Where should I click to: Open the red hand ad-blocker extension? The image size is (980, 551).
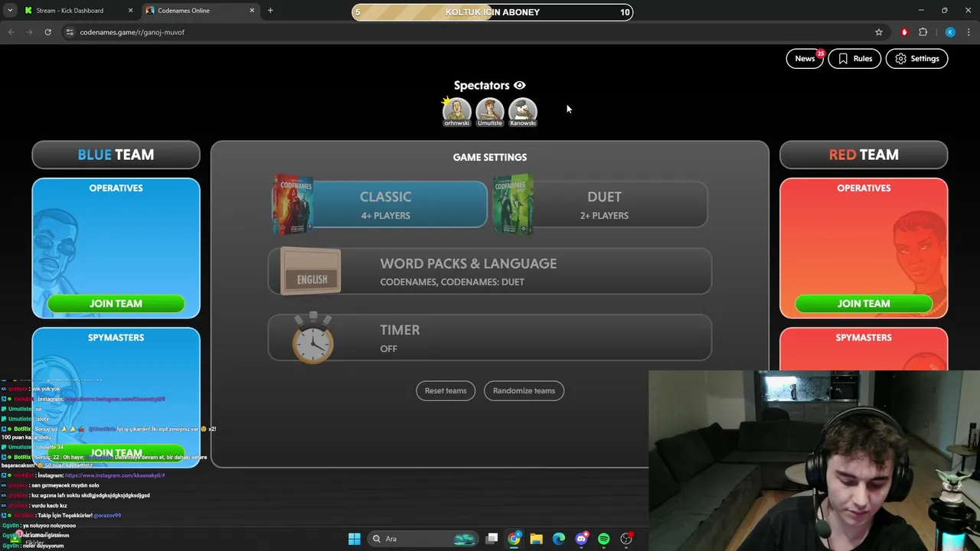tap(904, 32)
